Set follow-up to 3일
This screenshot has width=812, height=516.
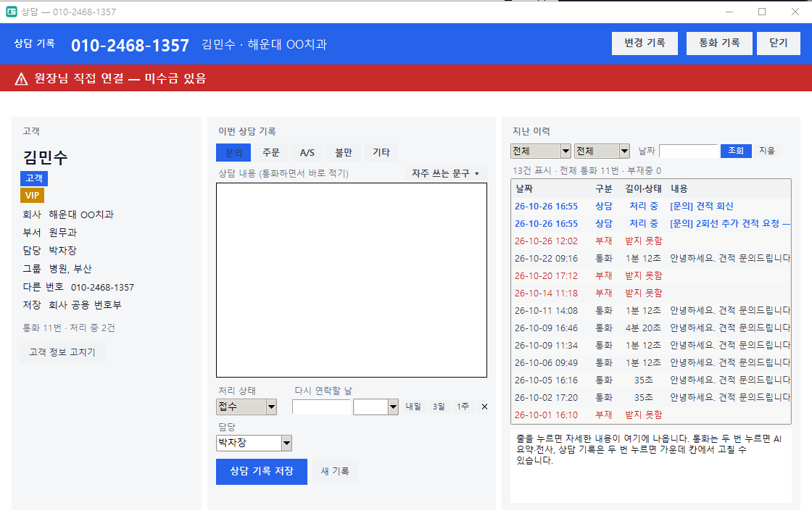click(439, 407)
